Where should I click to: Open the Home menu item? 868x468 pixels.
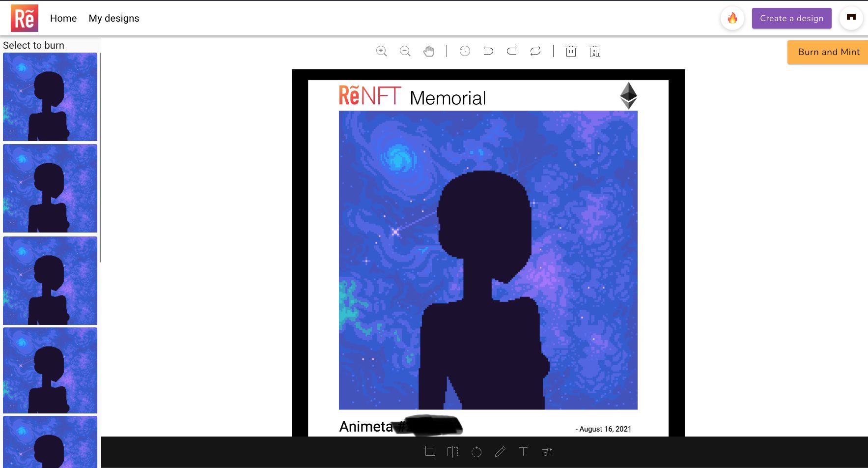pos(63,18)
